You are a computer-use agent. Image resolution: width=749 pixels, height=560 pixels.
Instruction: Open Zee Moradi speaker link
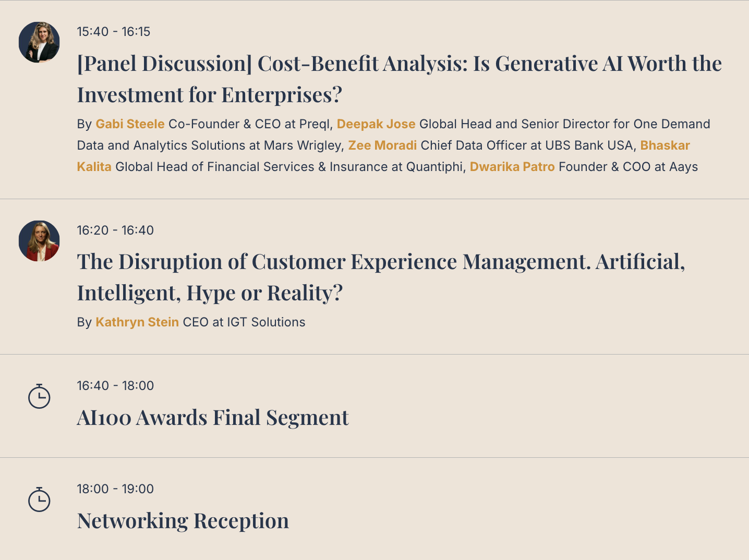[382, 145]
